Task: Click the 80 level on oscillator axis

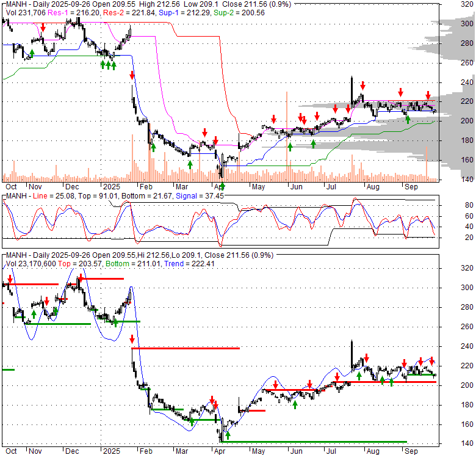Action: (469, 205)
